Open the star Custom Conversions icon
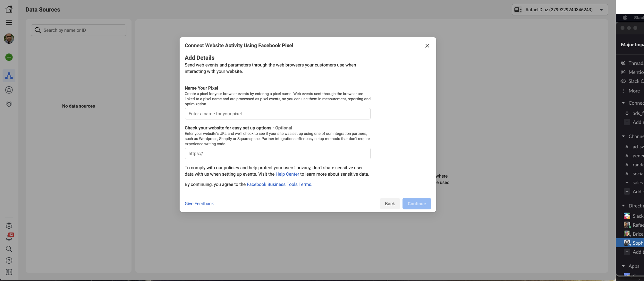This screenshot has height=281, width=644. pyautogui.click(x=9, y=90)
